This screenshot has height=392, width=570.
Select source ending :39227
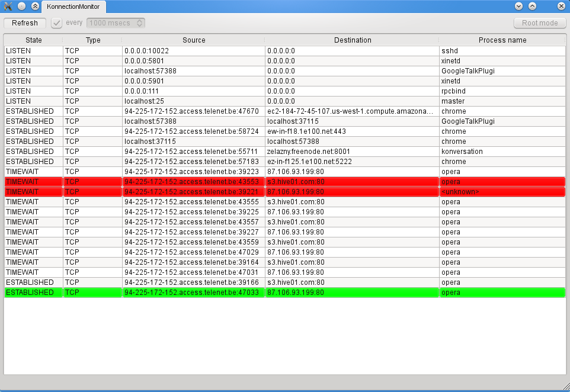[x=194, y=232]
